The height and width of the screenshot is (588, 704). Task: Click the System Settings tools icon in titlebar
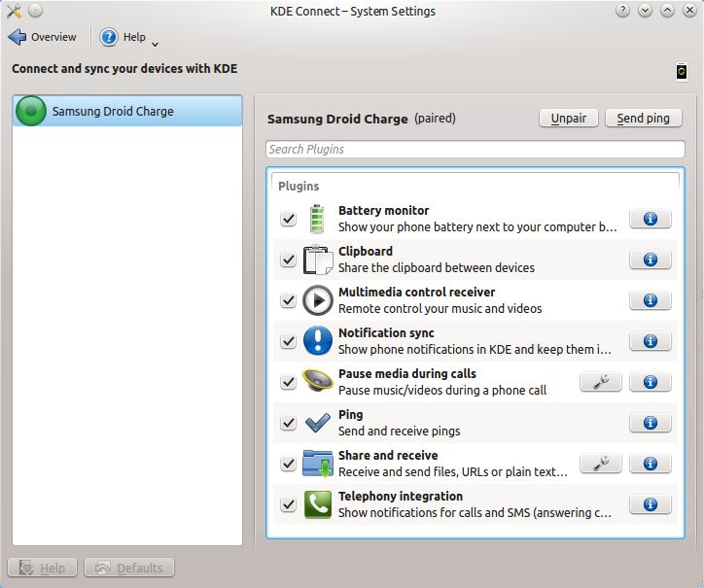point(14,11)
